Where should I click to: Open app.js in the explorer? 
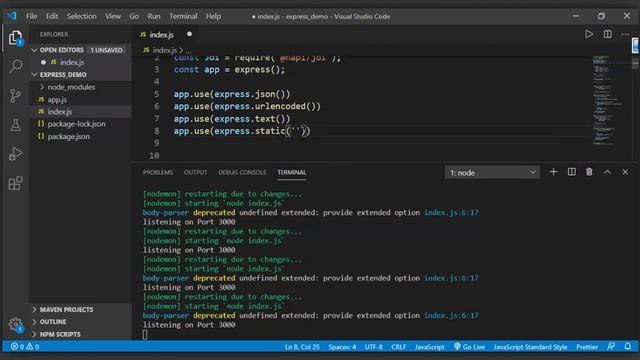57,100
